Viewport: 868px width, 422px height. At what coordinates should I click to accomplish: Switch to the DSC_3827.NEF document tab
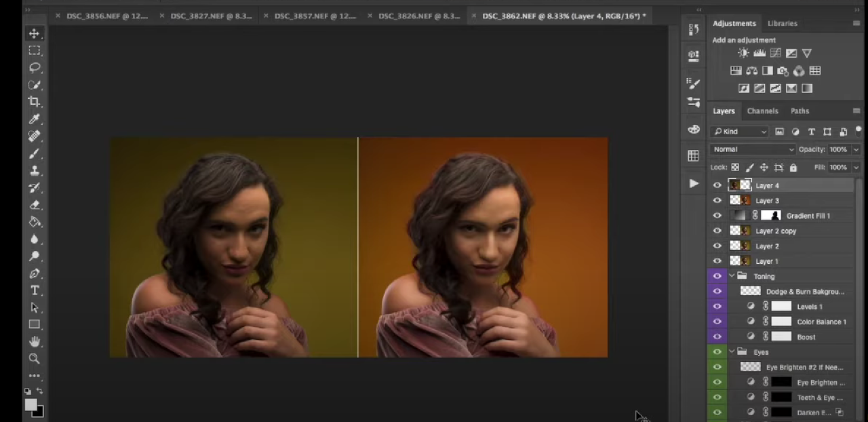click(x=211, y=16)
